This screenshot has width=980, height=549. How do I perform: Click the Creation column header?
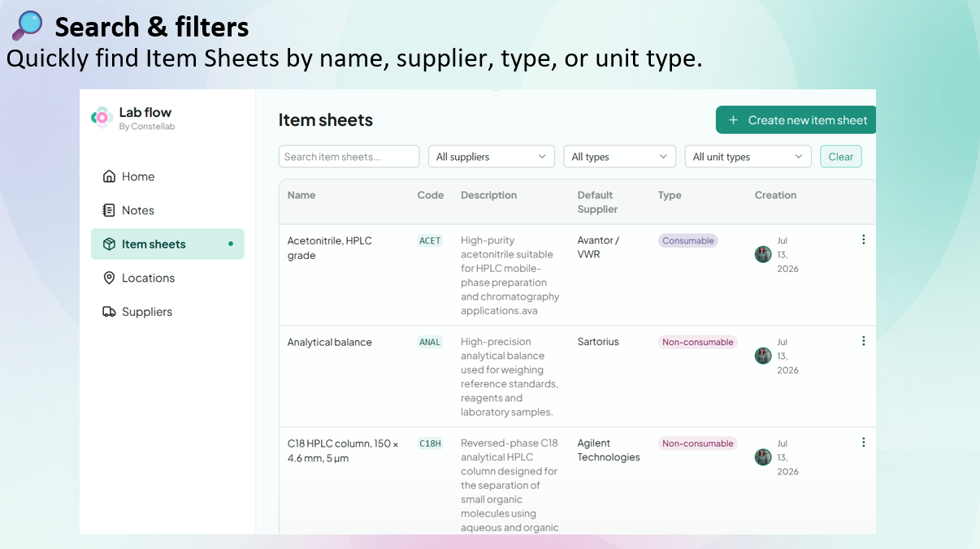click(x=775, y=195)
